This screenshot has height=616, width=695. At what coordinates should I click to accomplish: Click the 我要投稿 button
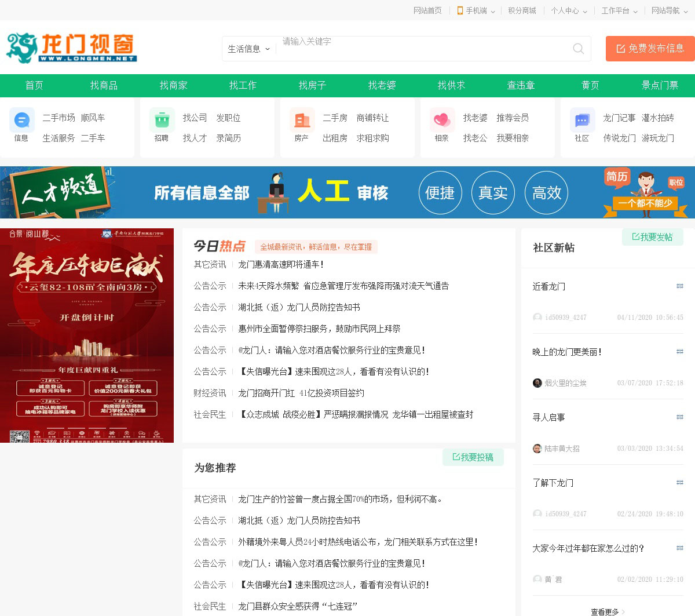pyautogui.click(x=473, y=457)
